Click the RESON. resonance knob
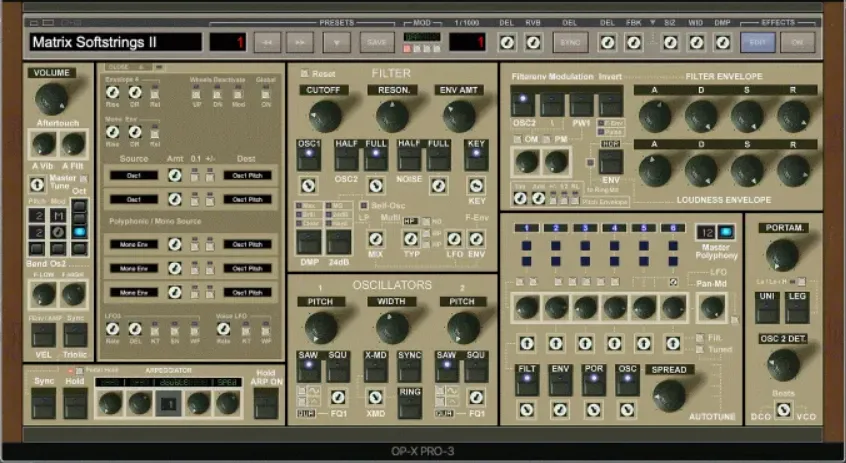The width and height of the screenshot is (846, 463). coord(392,116)
